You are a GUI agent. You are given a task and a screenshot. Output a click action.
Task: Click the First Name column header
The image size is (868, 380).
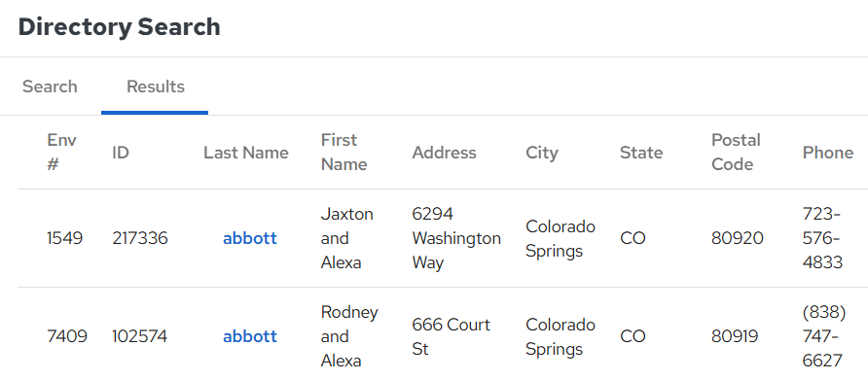[344, 153]
